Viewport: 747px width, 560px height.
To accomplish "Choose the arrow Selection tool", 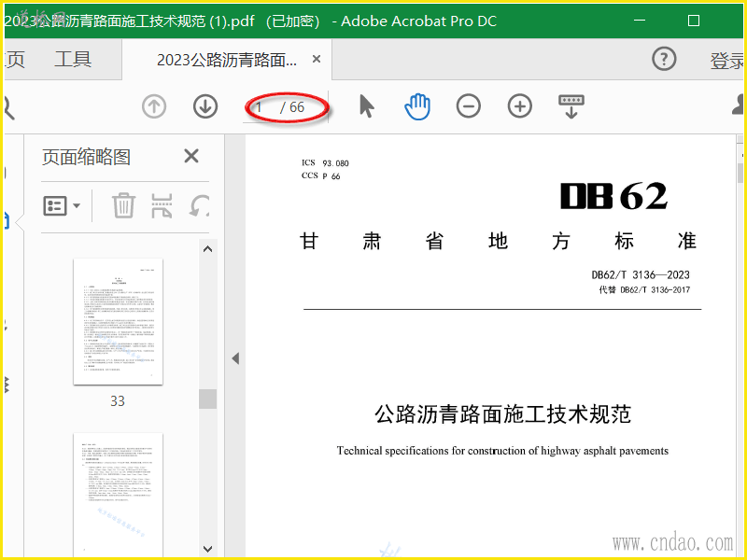I will pyautogui.click(x=366, y=105).
